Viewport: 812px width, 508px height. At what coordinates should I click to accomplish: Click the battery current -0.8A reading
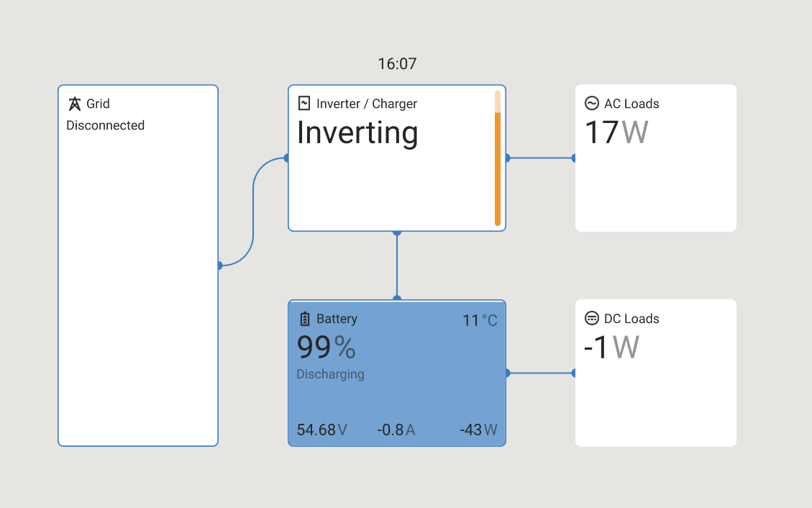396,430
